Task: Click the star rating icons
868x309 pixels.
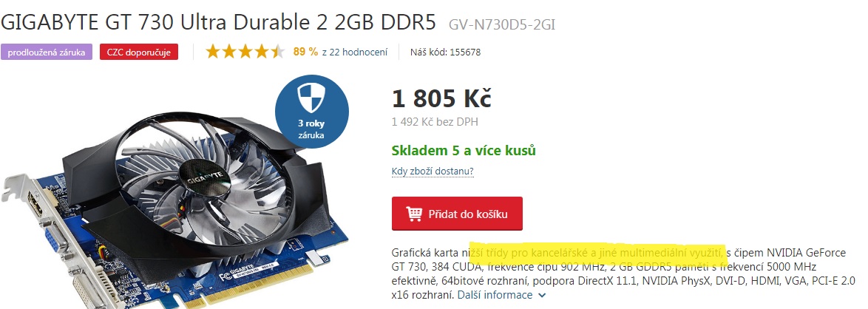Action: click(x=245, y=52)
